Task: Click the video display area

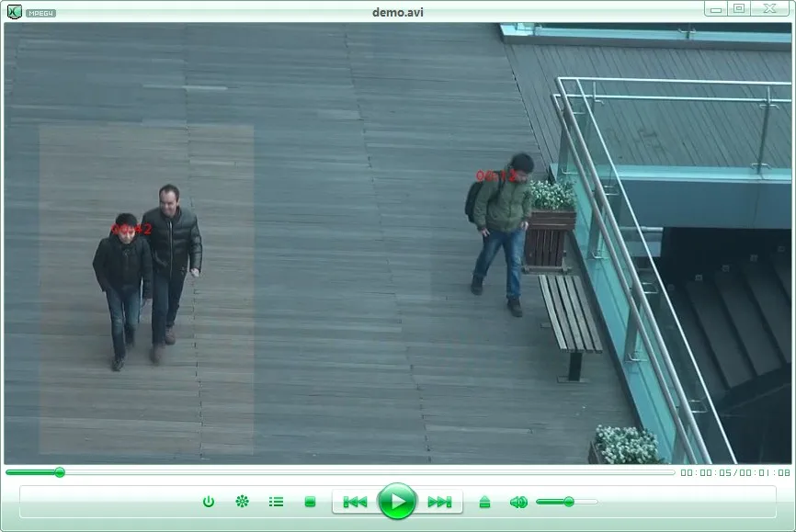Action: [x=397, y=243]
